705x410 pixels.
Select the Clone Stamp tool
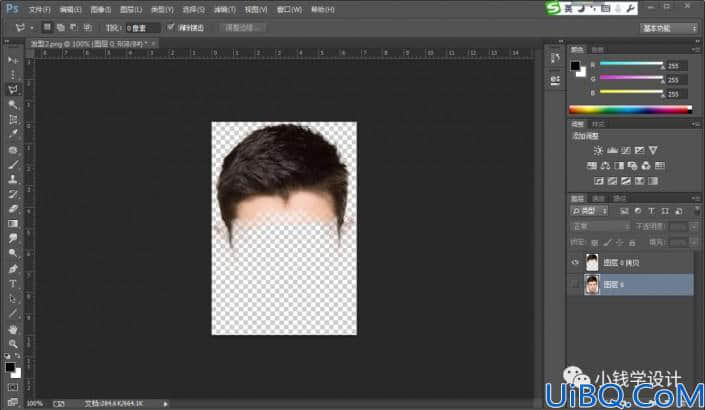tap(13, 179)
